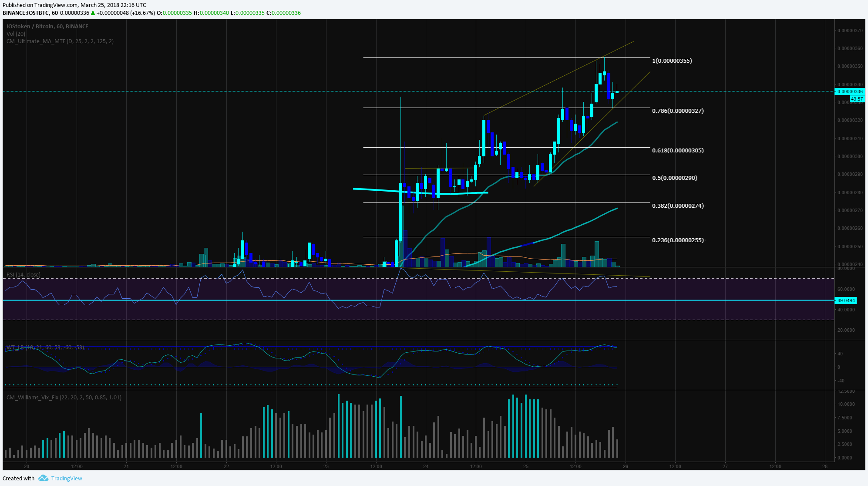Screen dimensions: 868x486
Task: Click the WT_LB indicator pane label
Action: pyautogui.click(x=45, y=347)
